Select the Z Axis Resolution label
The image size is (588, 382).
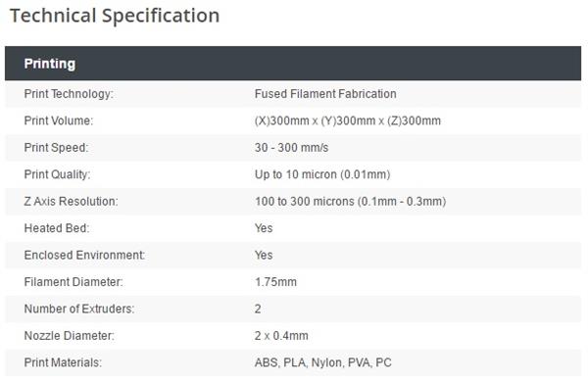[71, 202]
